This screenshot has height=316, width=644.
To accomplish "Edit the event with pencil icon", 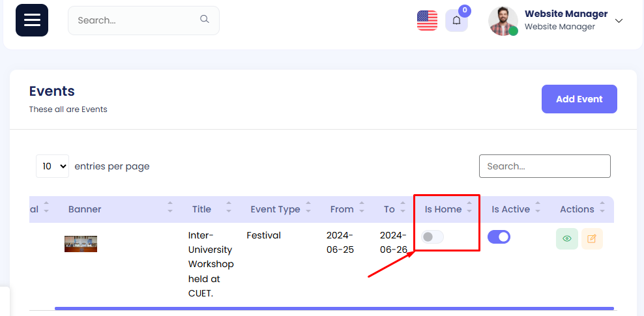I will 592,238.
